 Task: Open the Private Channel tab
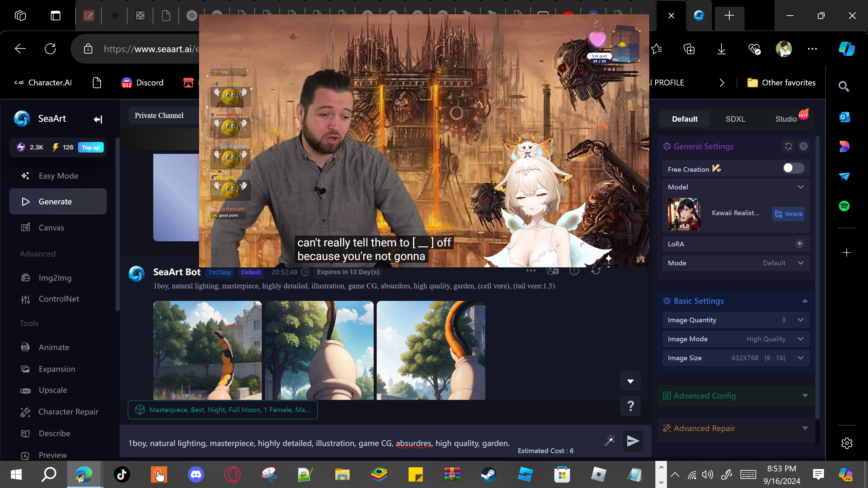pos(159,116)
